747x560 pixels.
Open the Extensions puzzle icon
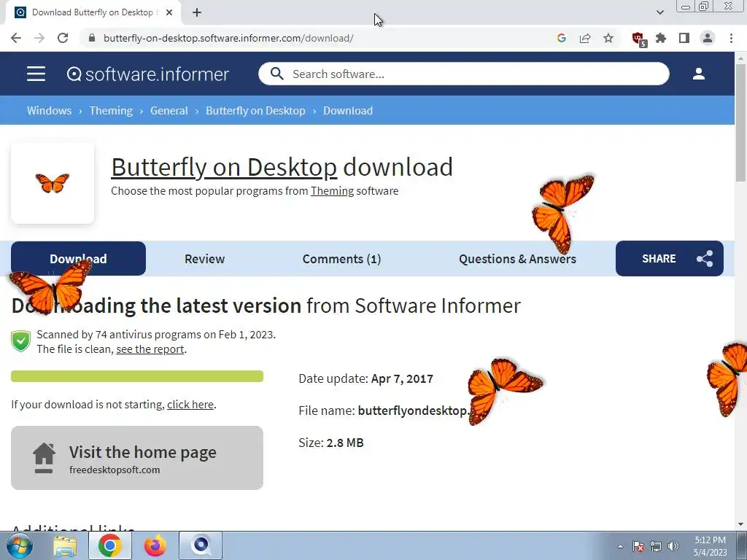661,38
